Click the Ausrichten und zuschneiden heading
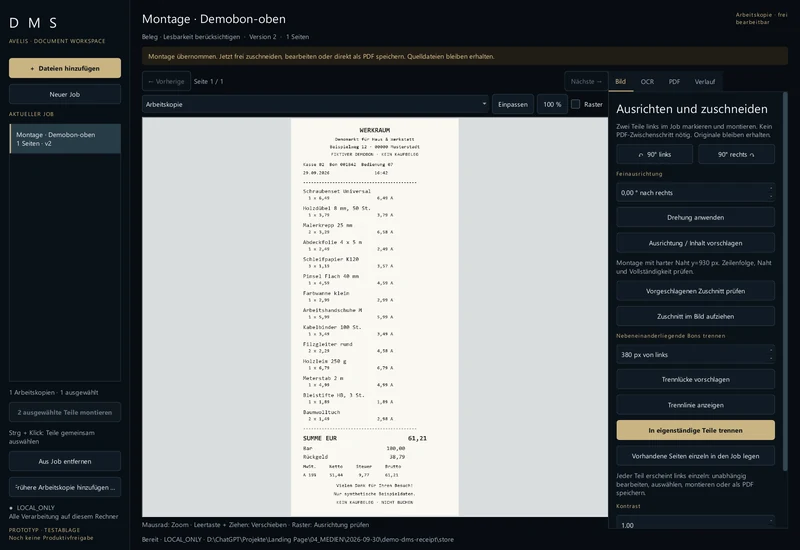 point(692,109)
